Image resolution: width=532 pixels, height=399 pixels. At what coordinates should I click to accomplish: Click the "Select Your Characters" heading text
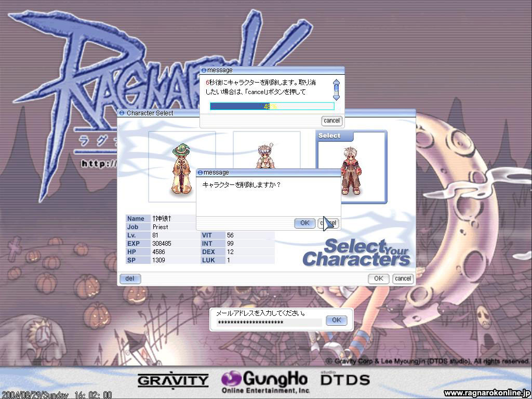[356, 253]
